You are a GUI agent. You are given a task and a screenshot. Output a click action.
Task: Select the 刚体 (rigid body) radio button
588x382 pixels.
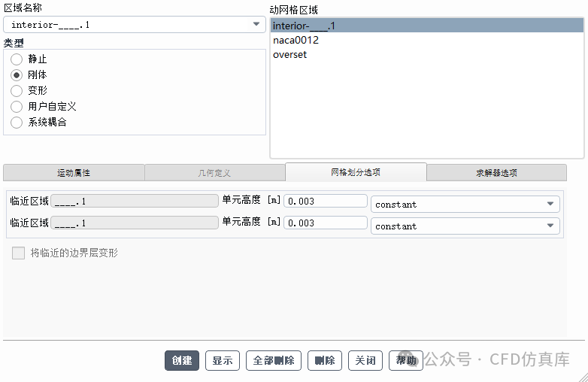click(17, 75)
